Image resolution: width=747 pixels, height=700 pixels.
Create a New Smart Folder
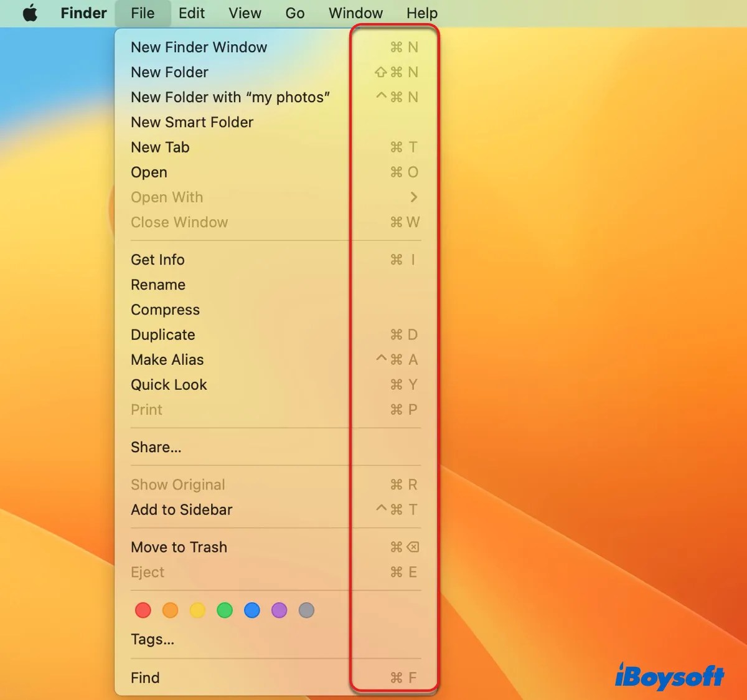[x=192, y=122]
